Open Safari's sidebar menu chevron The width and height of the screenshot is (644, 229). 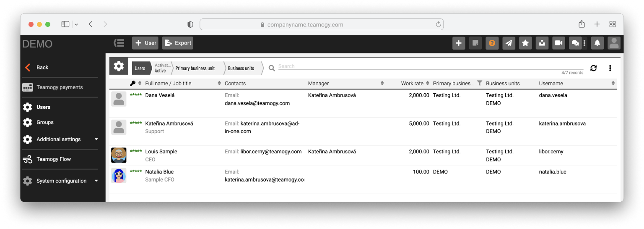76,24
